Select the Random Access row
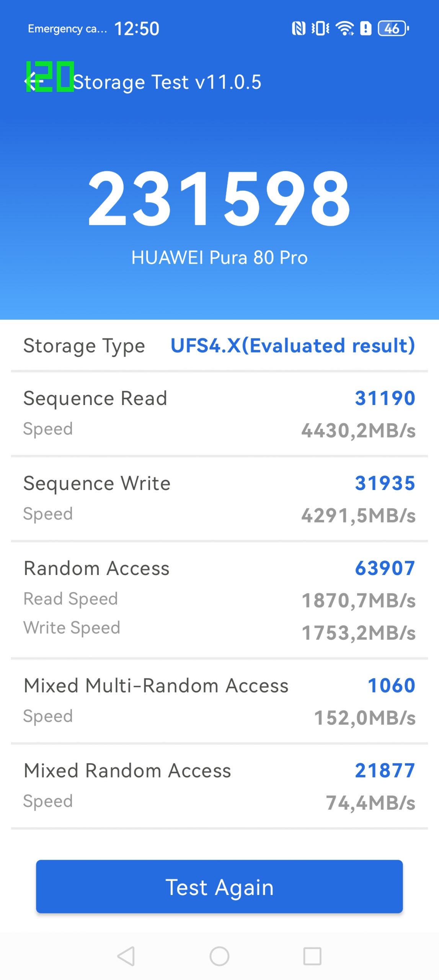 pos(219,599)
